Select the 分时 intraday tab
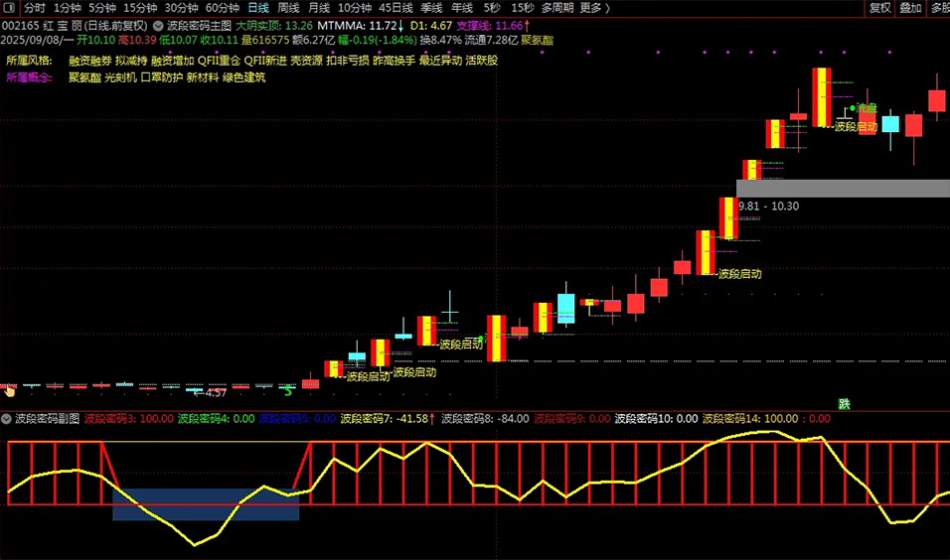 point(35,7)
